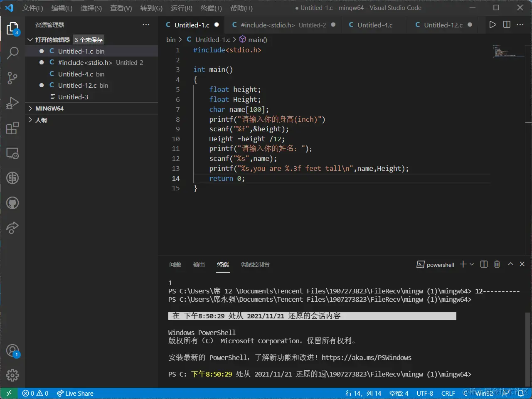Open Explorer Views and More Actions ellipsis
532x399 pixels.
pyautogui.click(x=146, y=25)
